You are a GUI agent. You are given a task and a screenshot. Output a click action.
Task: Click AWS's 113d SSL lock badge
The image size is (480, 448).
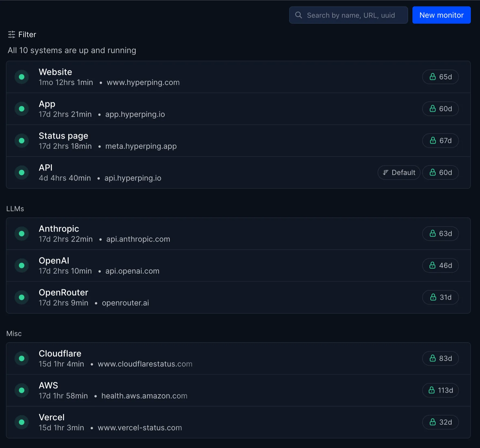pyautogui.click(x=440, y=390)
